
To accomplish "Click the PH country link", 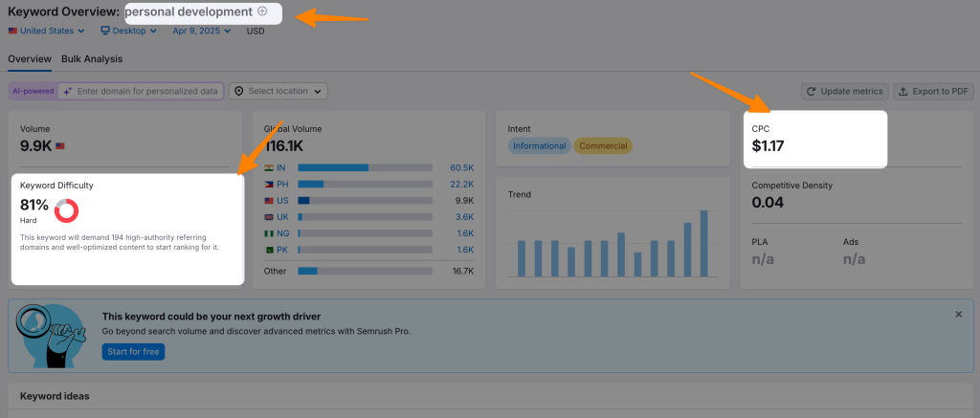I will [282, 184].
